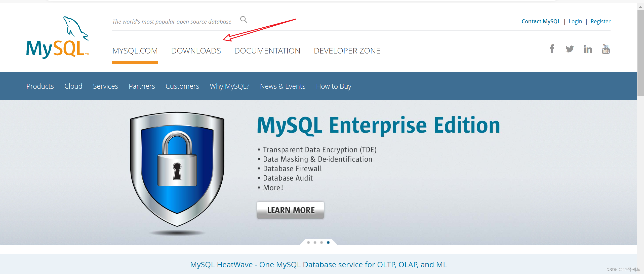Screen dimensions: 644x274
Task: Open MySQL's YouTube channel
Action: click(606, 49)
